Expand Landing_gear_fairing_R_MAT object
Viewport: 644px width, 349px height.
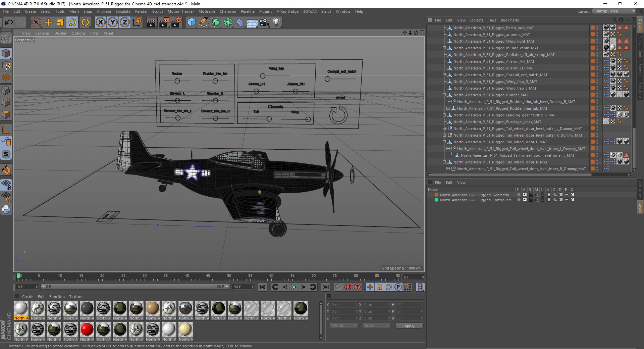click(x=444, y=115)
